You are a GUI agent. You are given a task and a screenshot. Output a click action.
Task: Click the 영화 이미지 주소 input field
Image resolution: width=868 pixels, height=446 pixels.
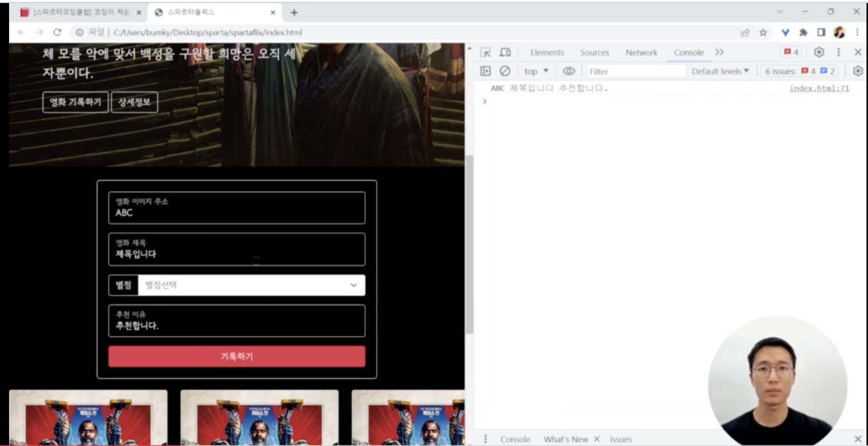237,207
